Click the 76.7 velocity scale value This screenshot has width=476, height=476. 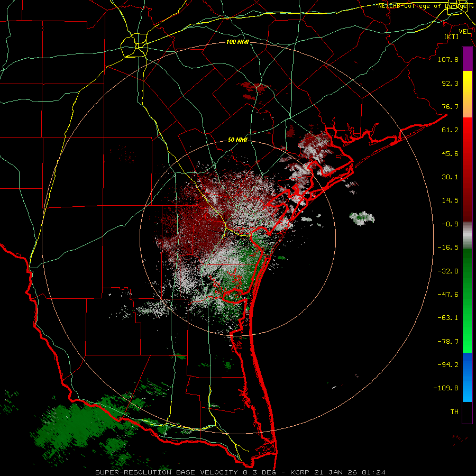(450, 106)
